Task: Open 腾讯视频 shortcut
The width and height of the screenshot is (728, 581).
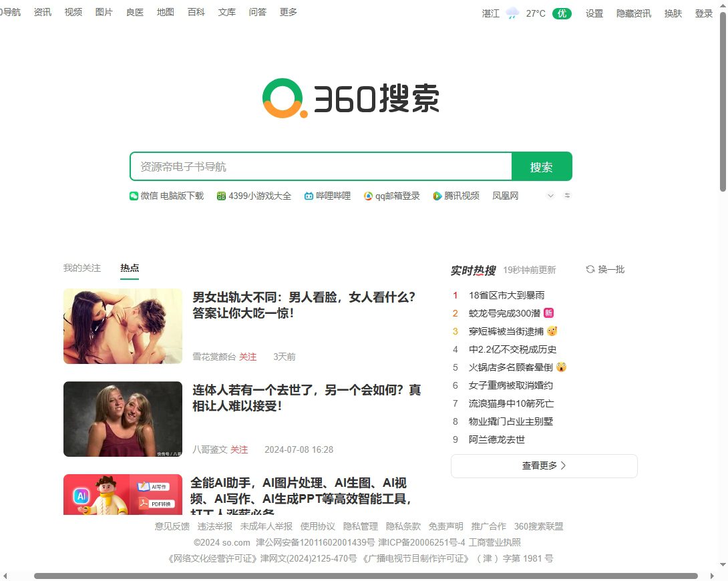Action: [456, 196]
